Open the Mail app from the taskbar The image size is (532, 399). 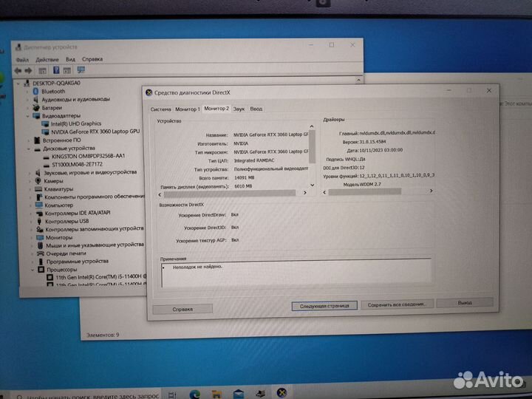(239, 394)
